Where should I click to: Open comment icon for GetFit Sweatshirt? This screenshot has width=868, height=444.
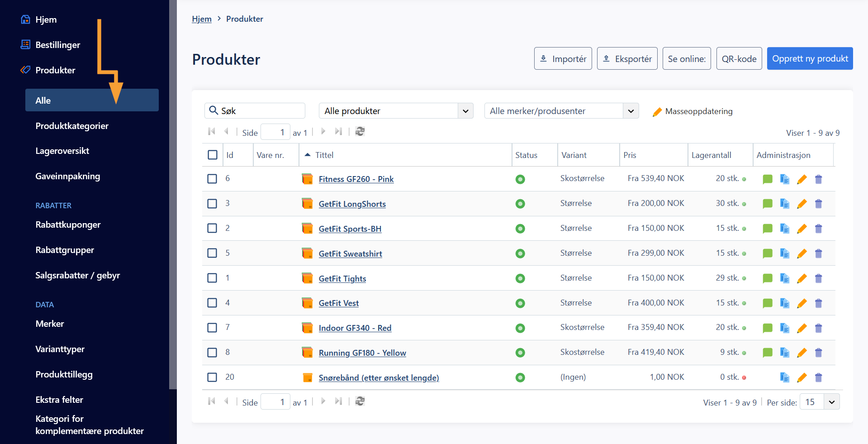pos(767,253)
